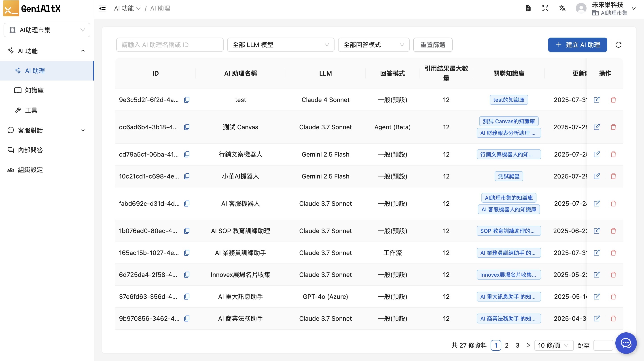Screen dimensions: 644x361
Task: Open the 全部回答模式 filter dropdown
Action: point(373,45)
